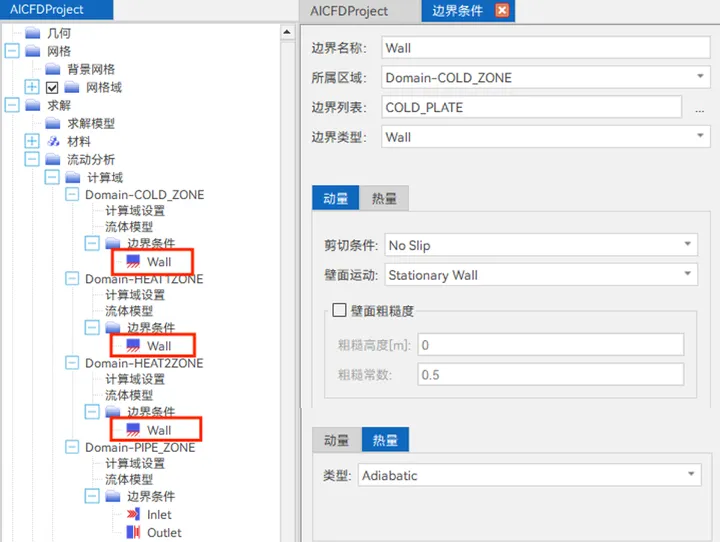720x542 pixels.
Task: Click the 网格 folder icon
Action: click(33, 51)
